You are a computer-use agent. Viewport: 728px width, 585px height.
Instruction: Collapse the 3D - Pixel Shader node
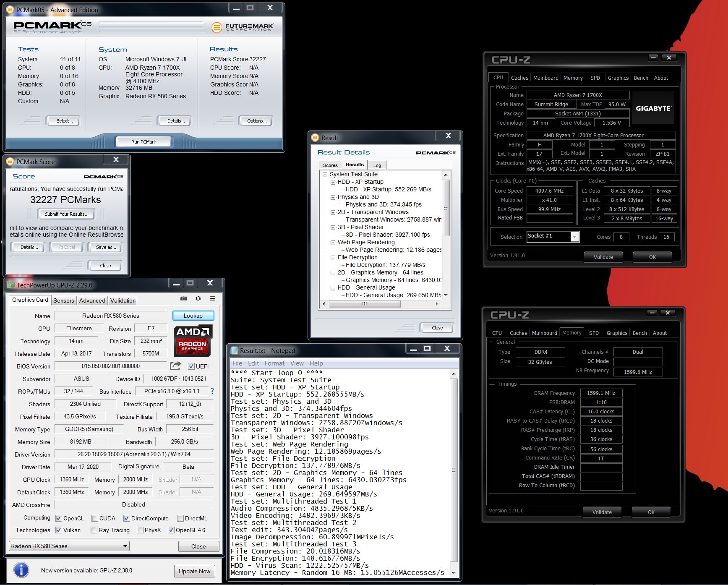click(333, 227)
